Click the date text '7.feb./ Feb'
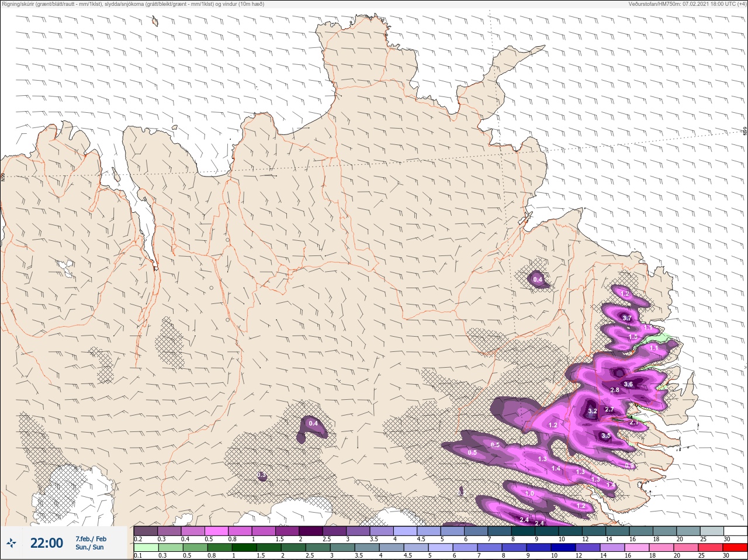The height and width of the screenshot is (560, 748). (91, 538)
